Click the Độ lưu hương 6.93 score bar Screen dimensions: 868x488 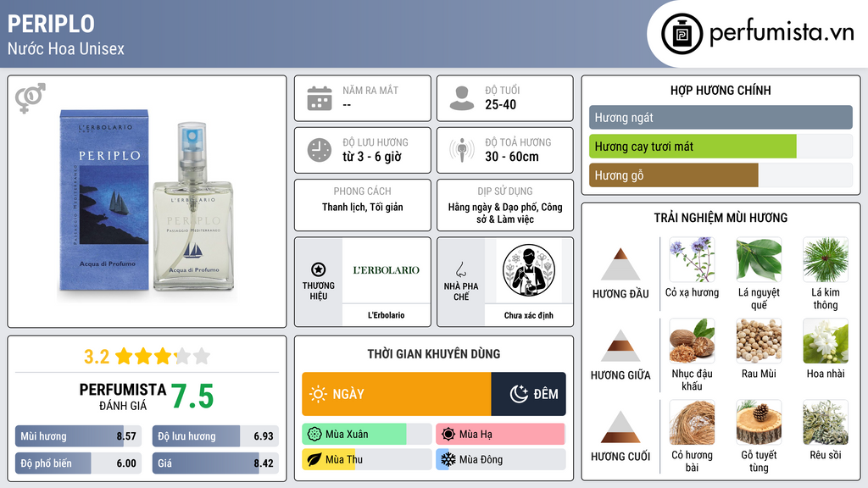point(215,436)
